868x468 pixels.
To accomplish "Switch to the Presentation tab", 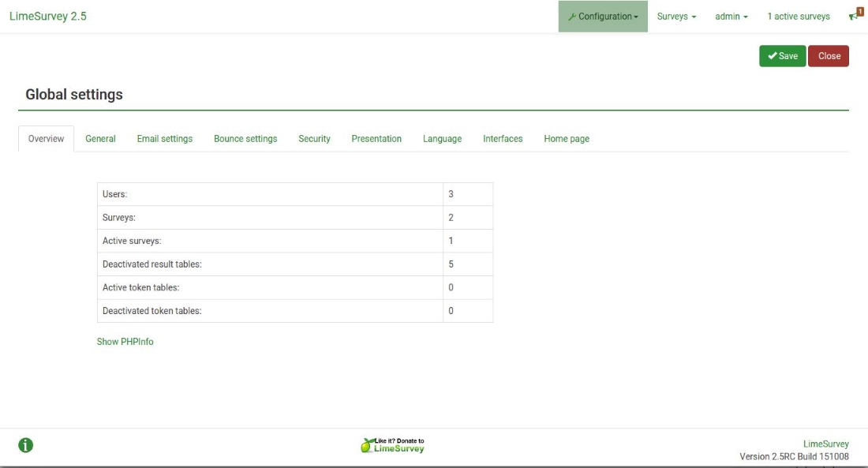I will pos(376,139).
